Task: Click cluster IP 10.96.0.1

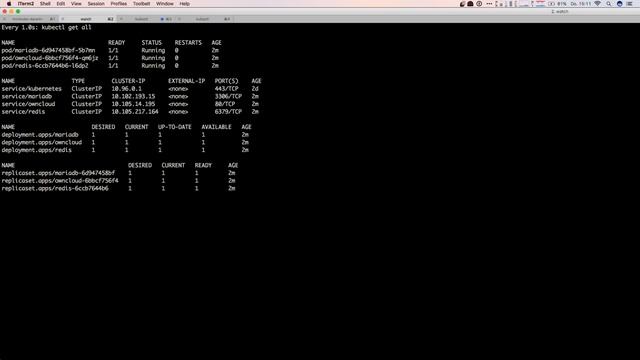Action: [127, 89]
